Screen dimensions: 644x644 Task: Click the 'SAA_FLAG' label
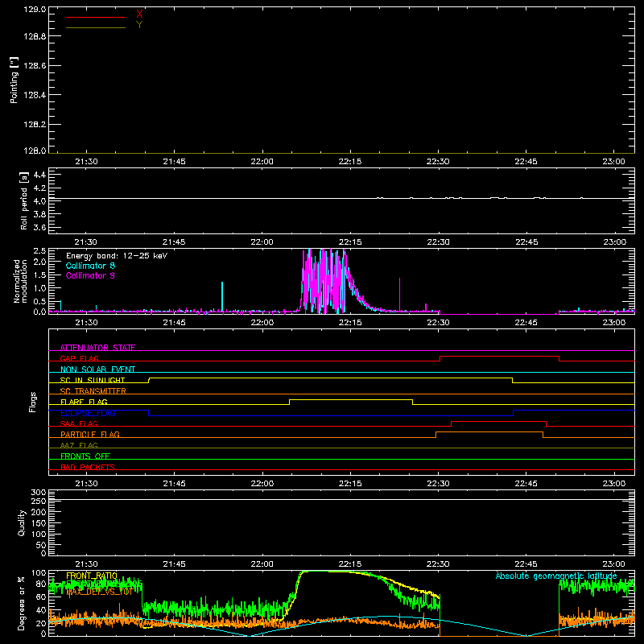click(x=79, y=423)
